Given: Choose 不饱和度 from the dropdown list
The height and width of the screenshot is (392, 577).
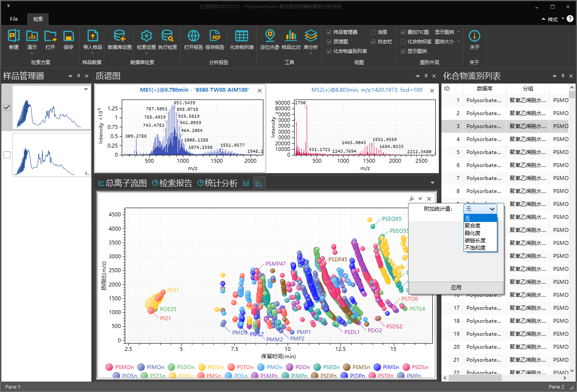Looking at the screenshot, I should [x=480, y=247].
